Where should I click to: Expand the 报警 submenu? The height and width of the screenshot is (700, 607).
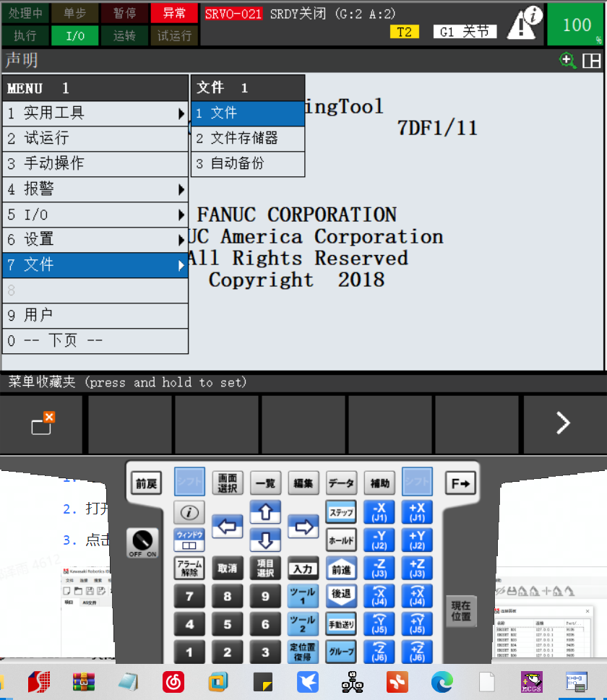(x=95, y=189)
